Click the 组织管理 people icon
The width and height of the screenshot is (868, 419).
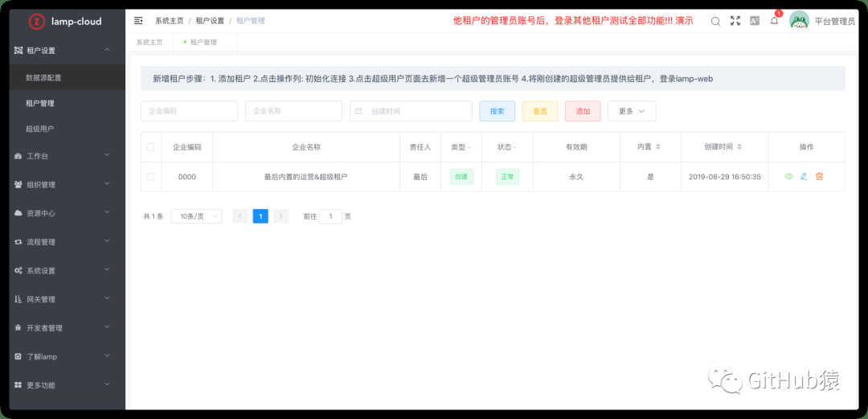coord(18,185)
